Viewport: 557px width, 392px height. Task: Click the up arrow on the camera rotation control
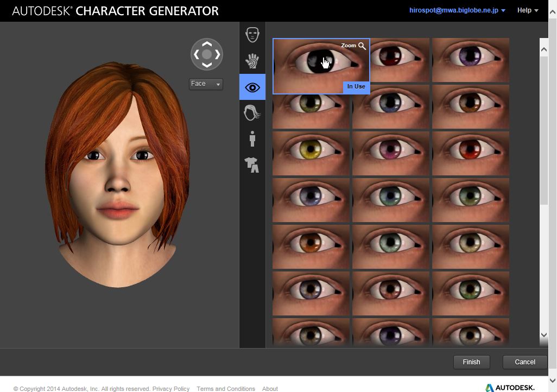tap(206, 43)
